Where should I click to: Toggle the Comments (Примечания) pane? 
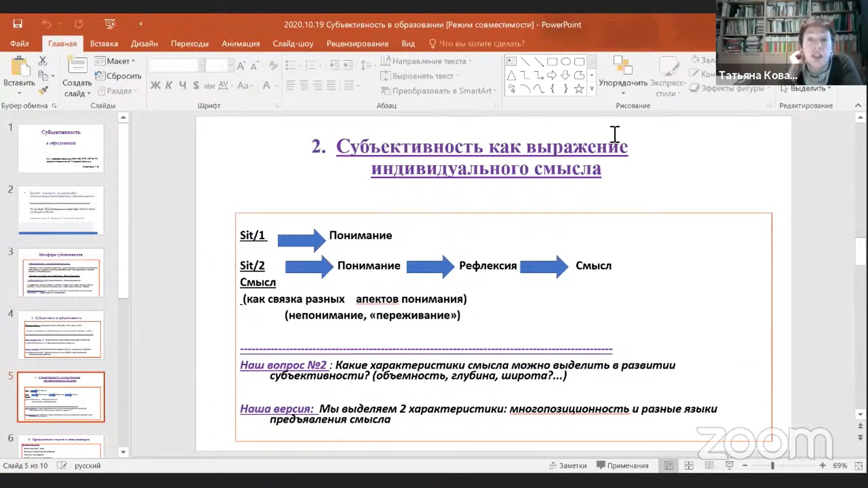[623, 465]
